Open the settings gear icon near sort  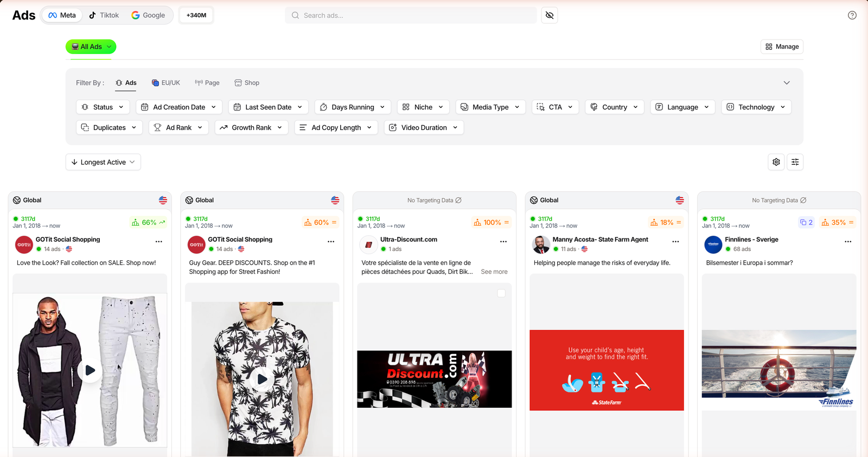tap(776, 162)
